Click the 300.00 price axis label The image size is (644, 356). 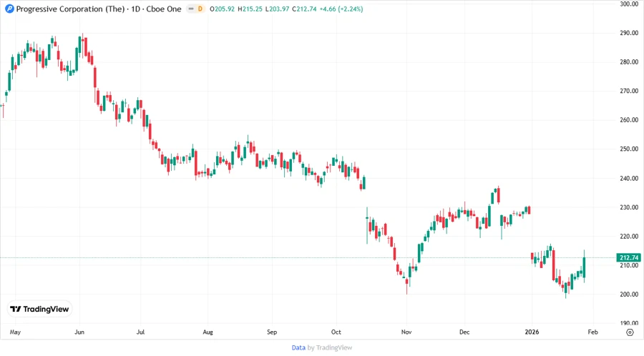pyautogui.click(x=629, y=4)
